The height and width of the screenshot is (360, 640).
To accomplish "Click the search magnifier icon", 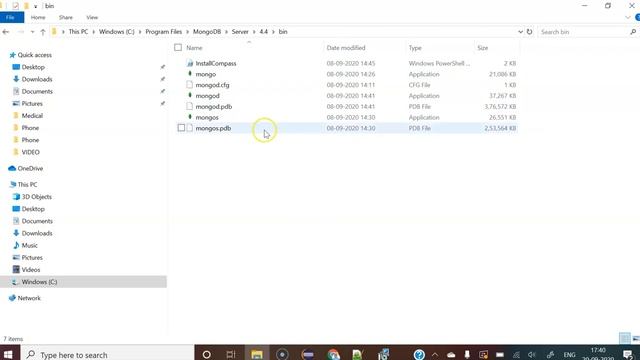I will click(x=633, y=32).
